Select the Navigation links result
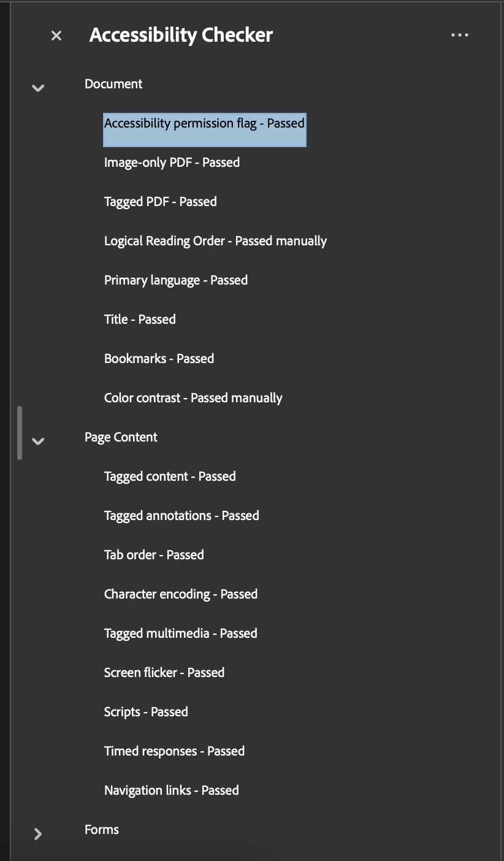This screenshot has height=861, width=504. [172, 790]
